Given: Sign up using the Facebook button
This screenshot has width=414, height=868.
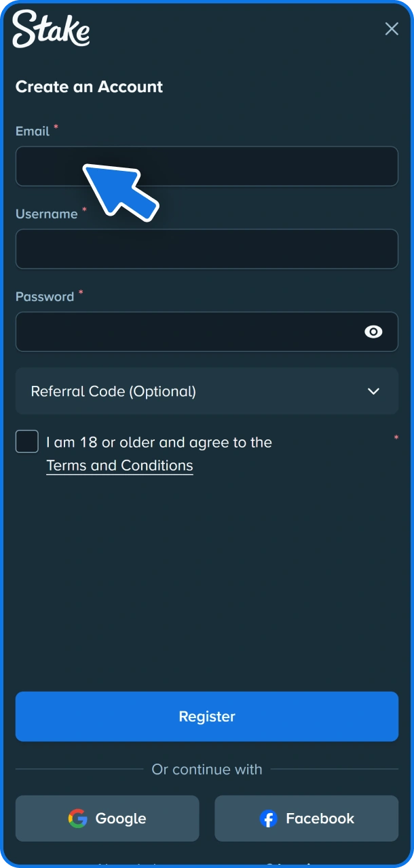Looking at the screenshot, I should tap(306, 818).
